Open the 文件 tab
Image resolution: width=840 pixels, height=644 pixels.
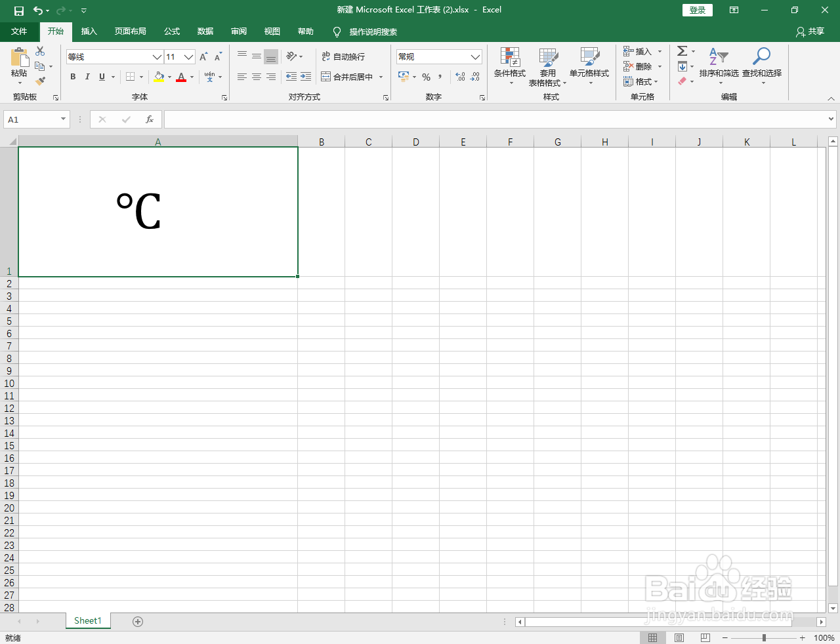(x=19, y=31)
